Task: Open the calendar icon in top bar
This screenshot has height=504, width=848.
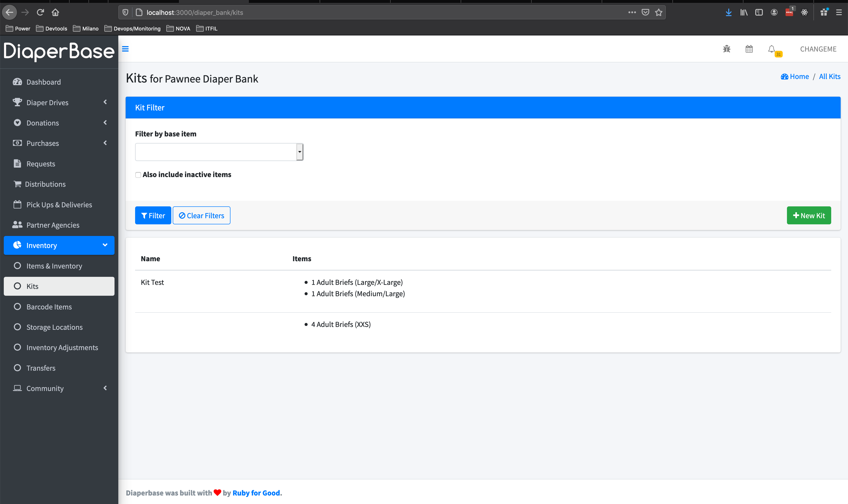Action: point(749,49)
